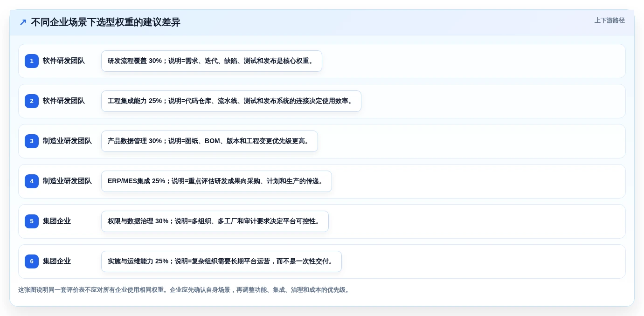Click 软件研发团队 label in row 1

[x=64, y=61]
